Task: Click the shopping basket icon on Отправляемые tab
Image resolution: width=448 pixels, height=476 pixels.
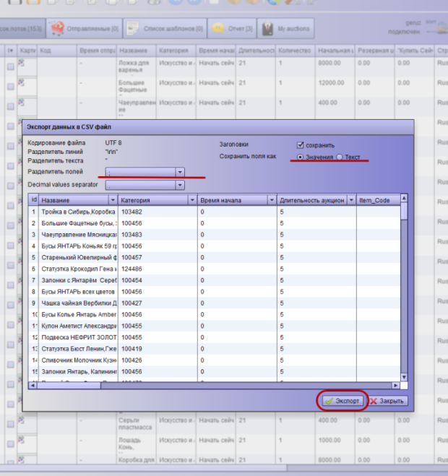Action: 57,28
